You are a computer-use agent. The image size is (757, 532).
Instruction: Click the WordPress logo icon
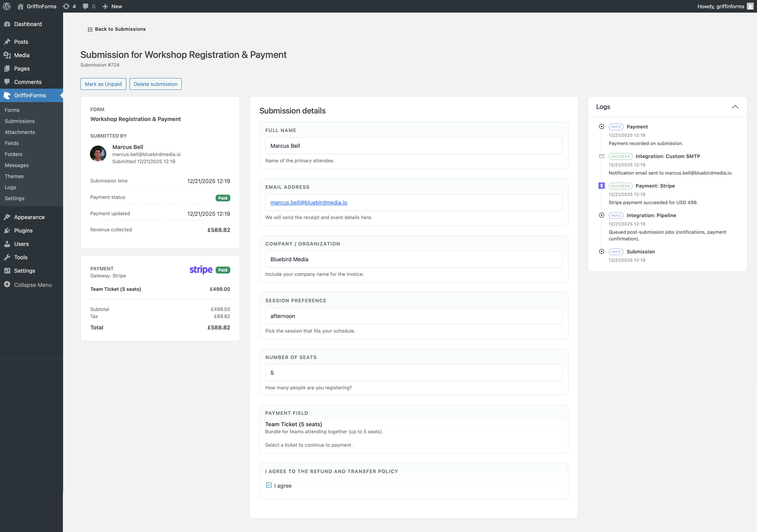pos(7,6)
